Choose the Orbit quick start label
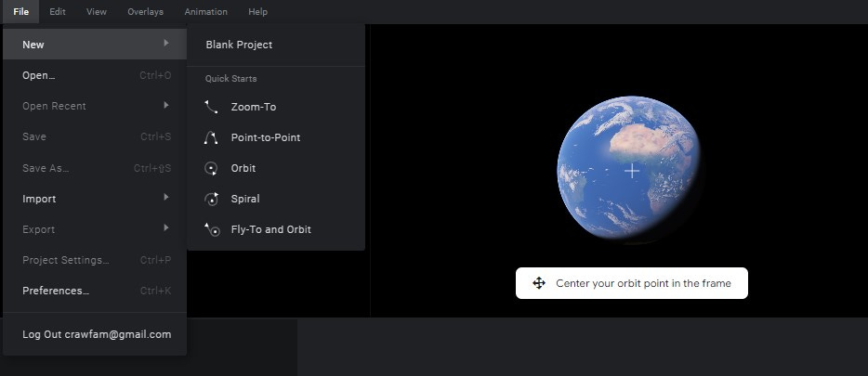This screenshot has height=376, width=868. pos(243,168)
